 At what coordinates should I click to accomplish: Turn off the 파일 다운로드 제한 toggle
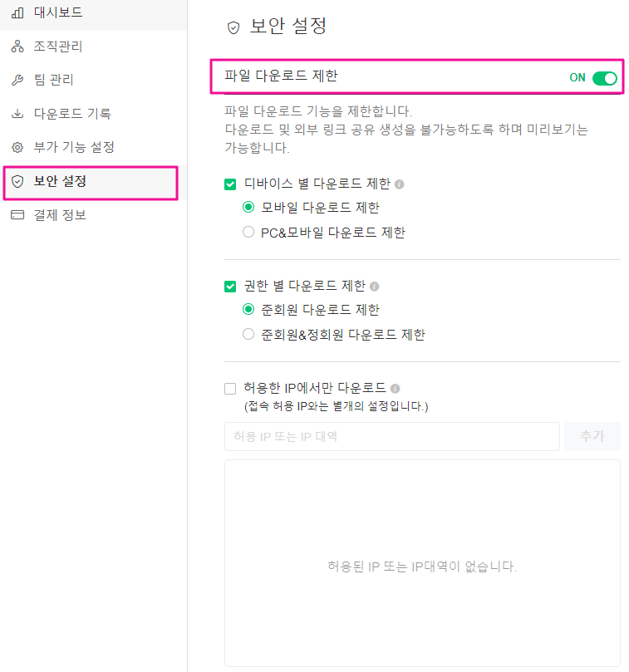click(x=604, y=78)
